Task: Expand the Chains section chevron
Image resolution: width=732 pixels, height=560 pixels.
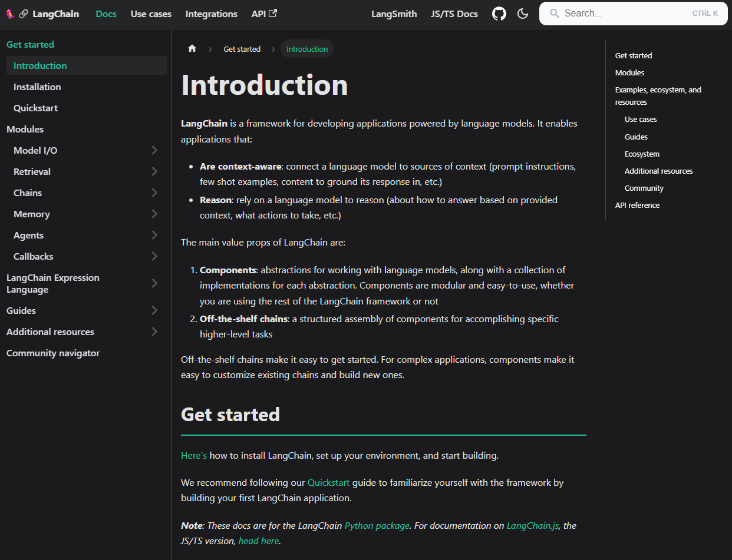Action: [154, 193]
